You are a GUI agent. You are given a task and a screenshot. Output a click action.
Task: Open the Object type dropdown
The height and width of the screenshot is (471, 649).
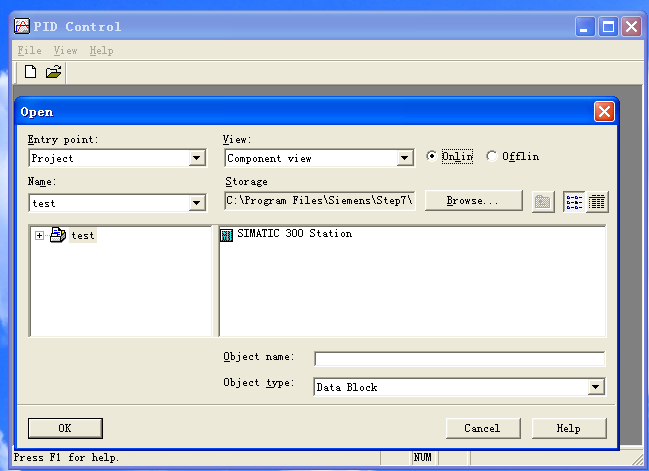point(596,387)
